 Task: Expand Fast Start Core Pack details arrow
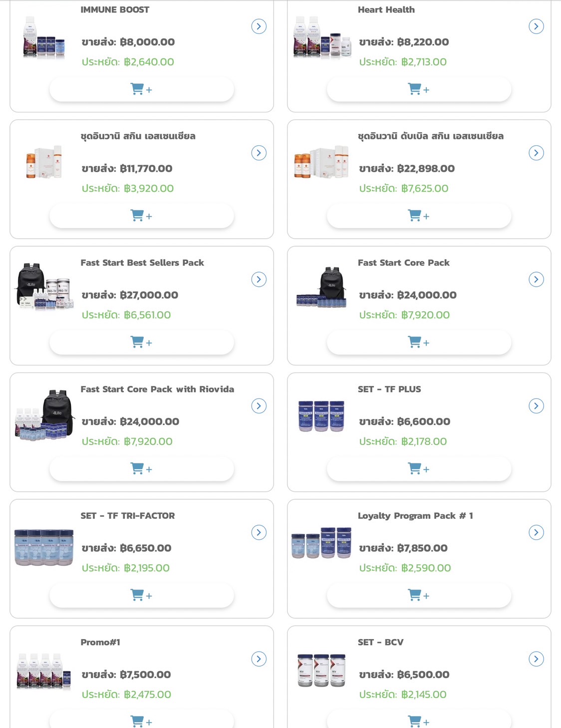(x=536, y=280)
